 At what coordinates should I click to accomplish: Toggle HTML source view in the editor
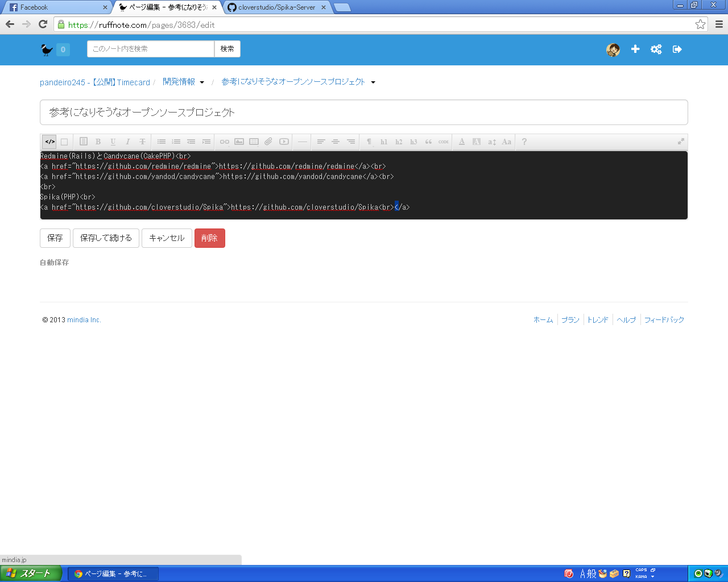click(x=50, y=142)
